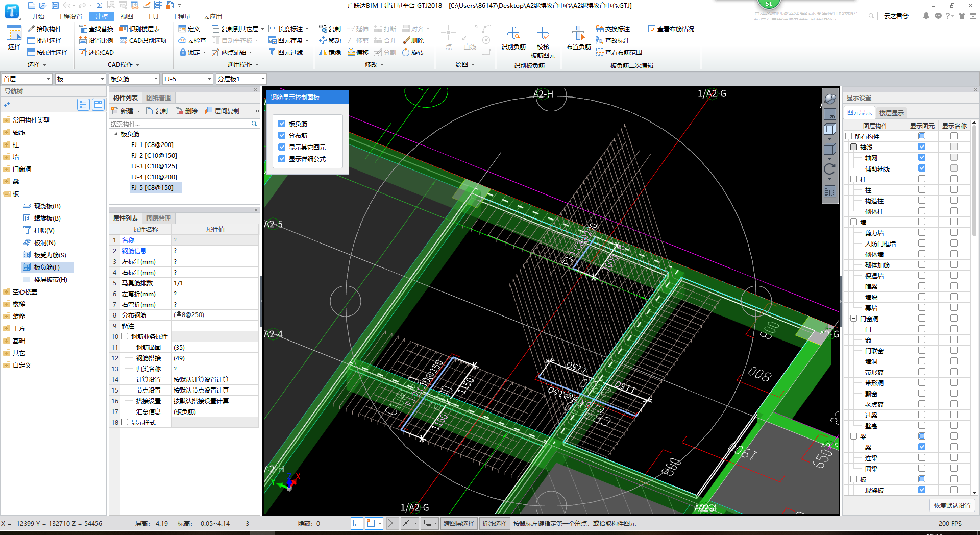Click the 2D view toggle icon in viewport
Viewport: 980px width, 535px height.
[x=830, y=114]
